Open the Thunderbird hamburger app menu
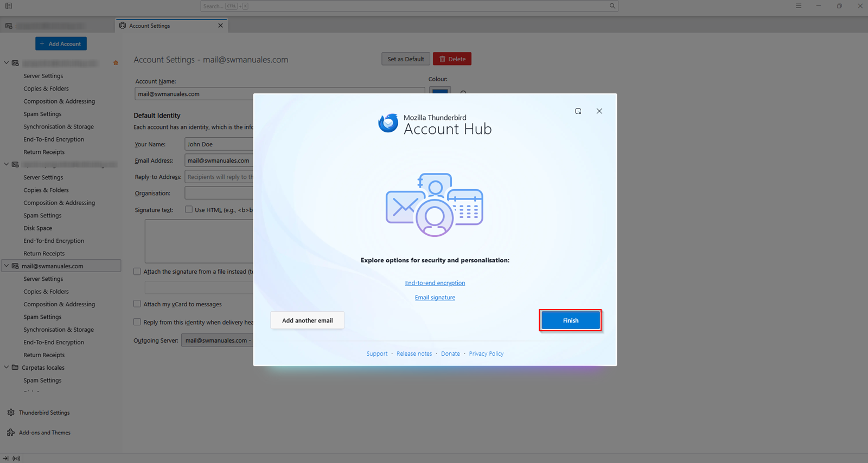868x463 pixels. [x=799, y=6]
